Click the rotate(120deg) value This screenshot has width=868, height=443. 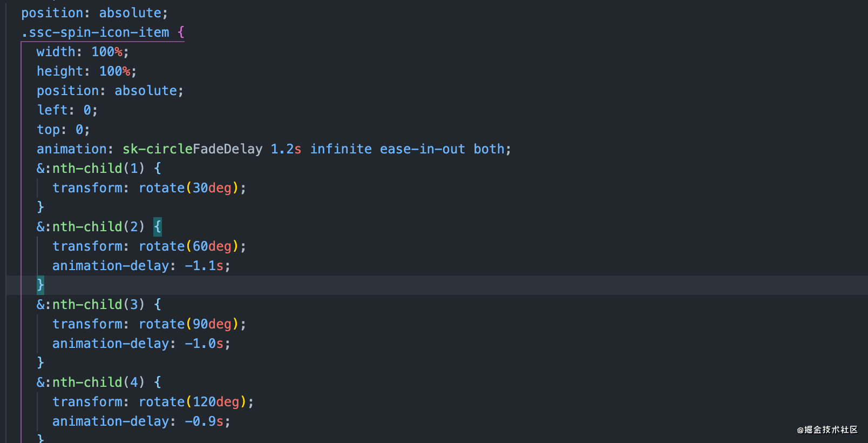click(x=193, y=402)
